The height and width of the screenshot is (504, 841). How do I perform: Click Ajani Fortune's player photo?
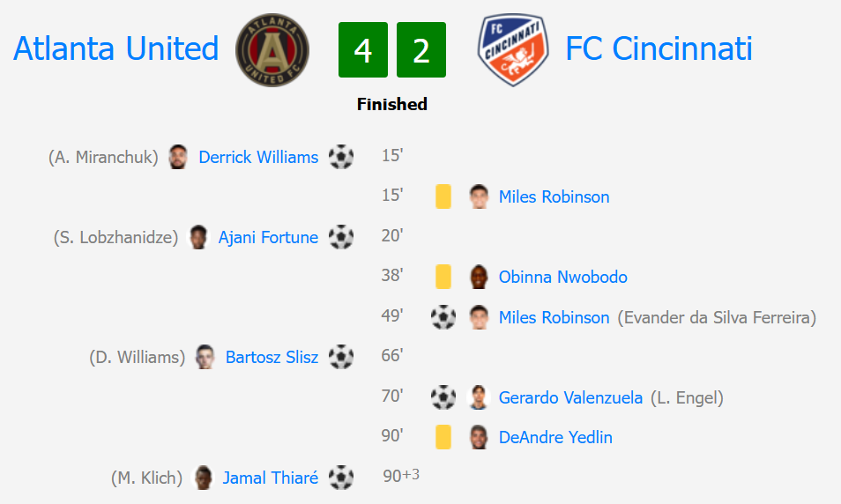[198, 237]
